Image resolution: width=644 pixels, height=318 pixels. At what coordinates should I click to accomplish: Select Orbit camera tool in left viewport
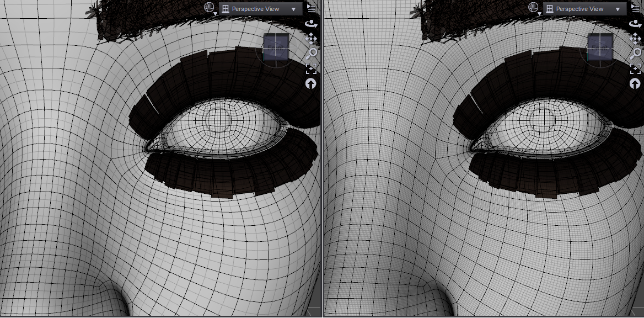click(x=312, y=24)
